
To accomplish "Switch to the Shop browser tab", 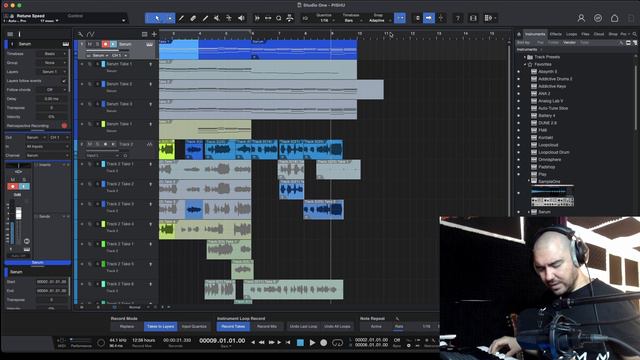I will [x=613, y=34].
